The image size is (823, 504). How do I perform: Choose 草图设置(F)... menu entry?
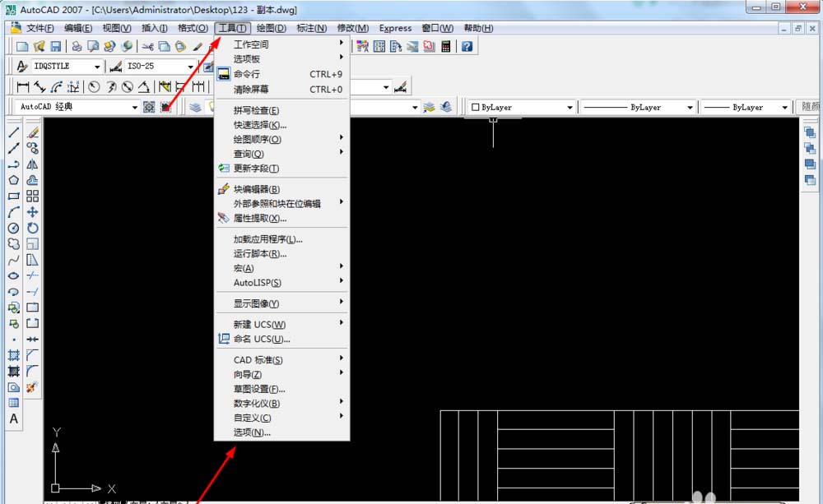(x=259, y=389)
